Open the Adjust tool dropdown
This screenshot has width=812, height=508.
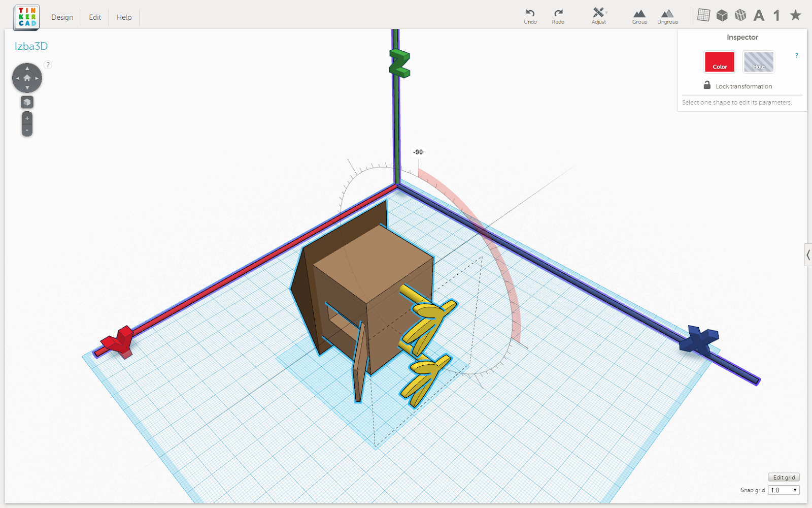[599, 16]
